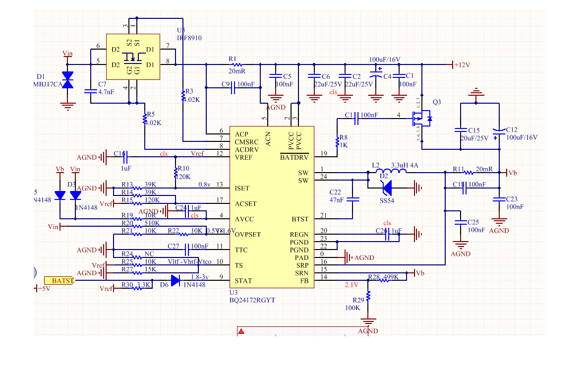Click the AVCC pin name

(x=244, y=219)
